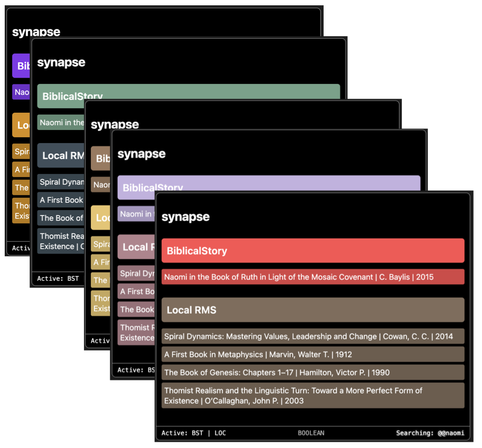Viewport: 482px width, 448px height.
Task: Collapse the brown Local RMS section header
Action: pyautogui.click(x=313, y=310)
